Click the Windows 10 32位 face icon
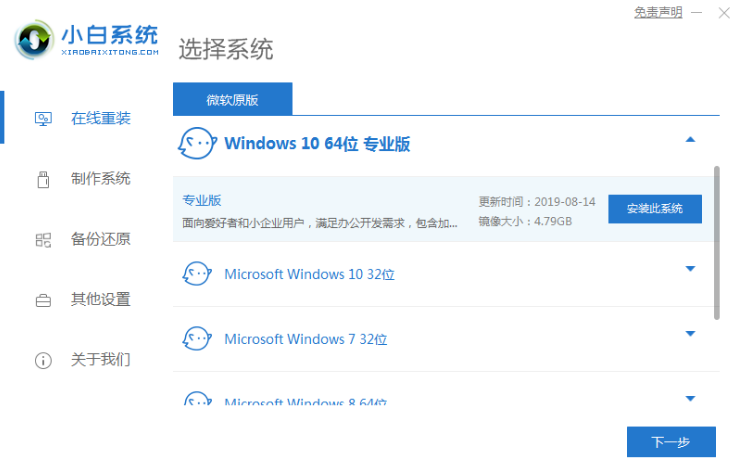737x467 pixels. (196, 274)
